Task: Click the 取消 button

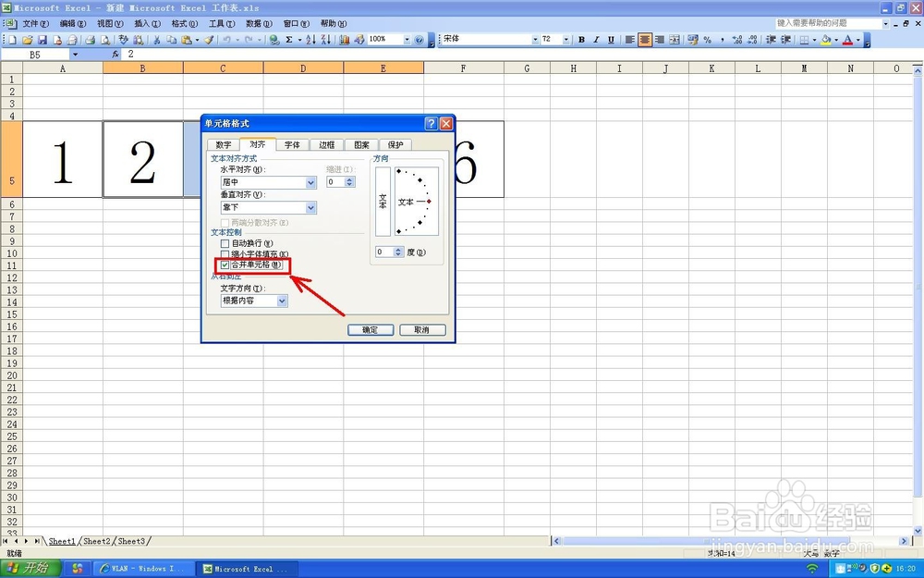Action: click(422, 330)
